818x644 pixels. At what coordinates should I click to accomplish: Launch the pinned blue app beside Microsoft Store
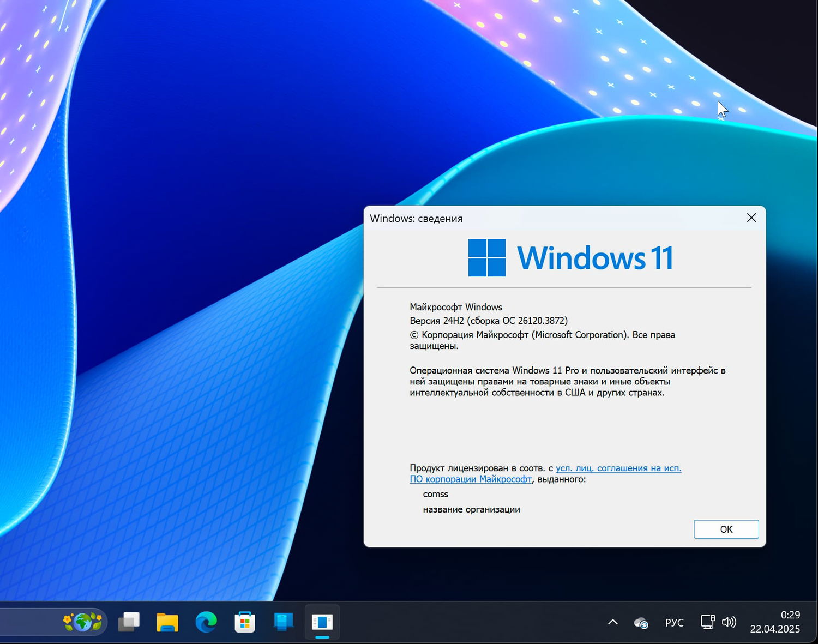pos(282,622)
